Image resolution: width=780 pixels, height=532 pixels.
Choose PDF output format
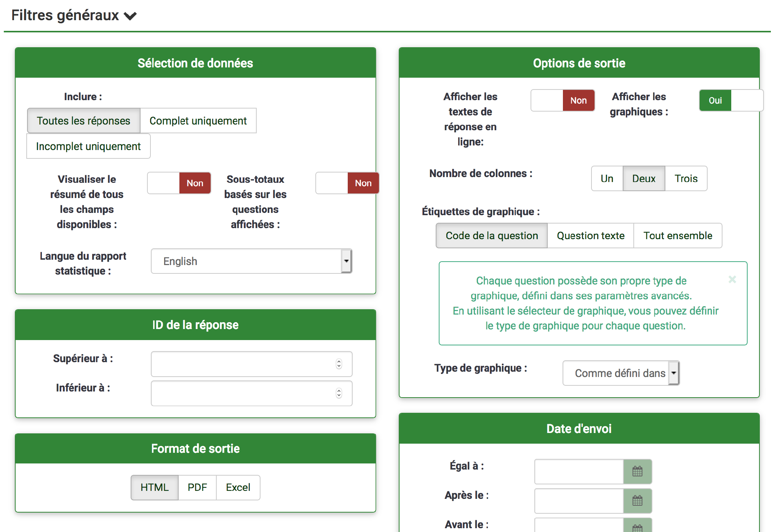tap(197, 487)
